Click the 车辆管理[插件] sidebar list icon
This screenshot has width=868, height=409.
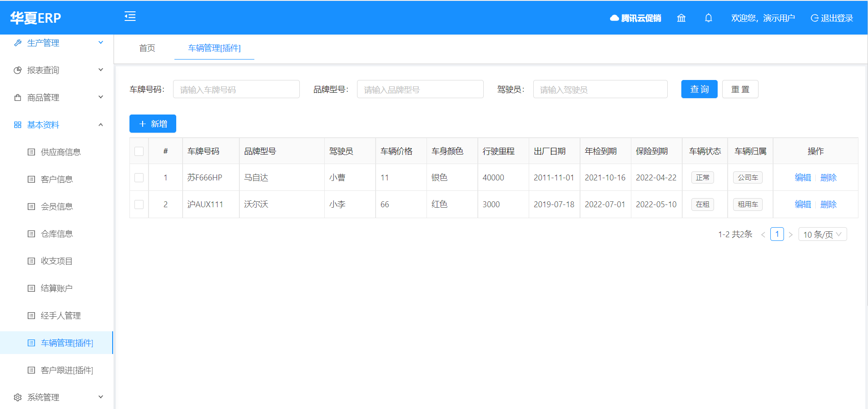pos(31,343)
